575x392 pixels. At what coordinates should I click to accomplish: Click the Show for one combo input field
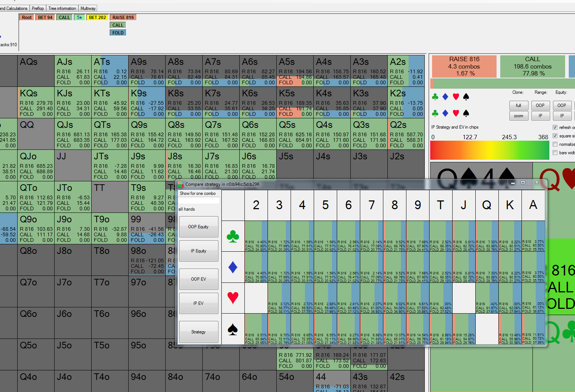click(199, 200)
